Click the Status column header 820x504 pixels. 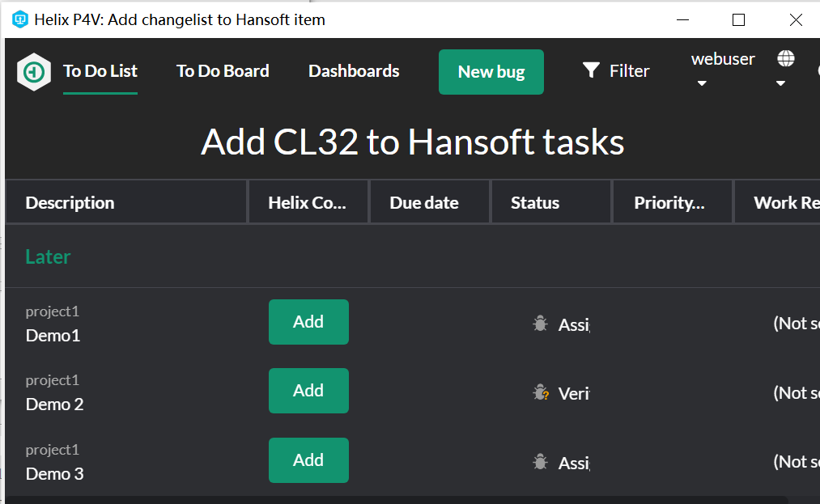[x=535, y=202]
